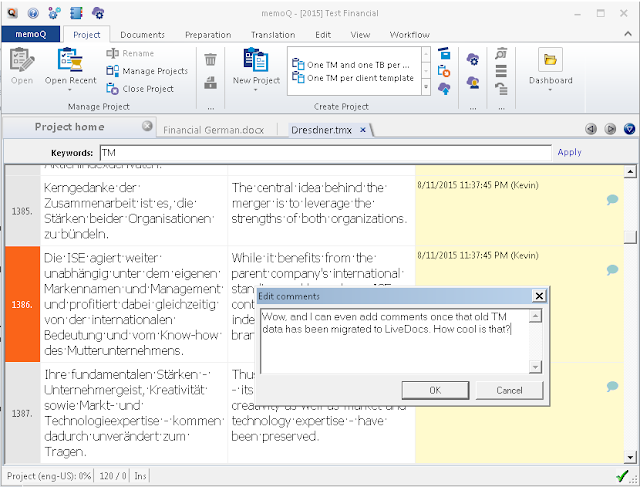The width and height of the screenshot is (640, 487).
Task: Click the comment text area in Edit comments
Action: point(395,341)
